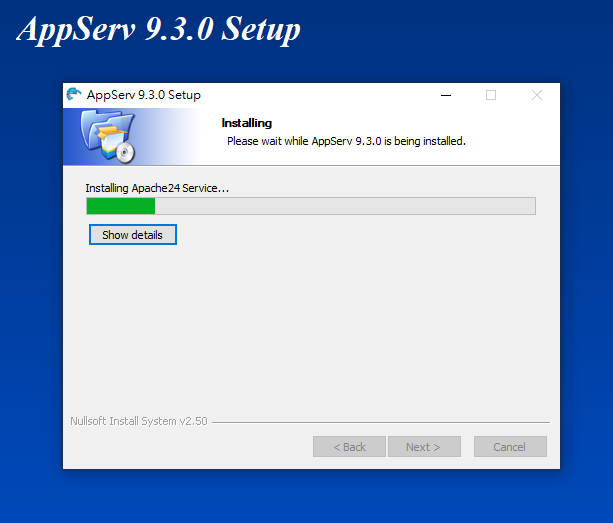Viewport: 613px width, 523px height.
Task: Click the Cancel button
Action: coord(510,446)
